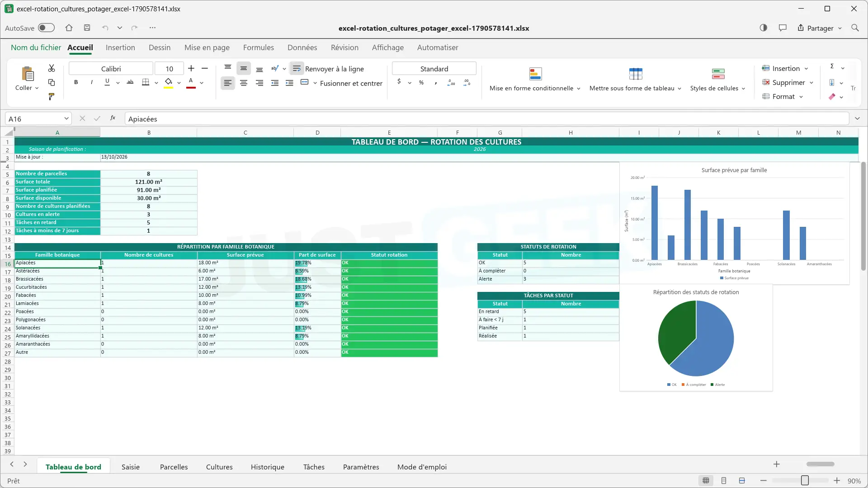
Task: Increase font size with plus icon
Action: pyautogui.click(x=191, y=68)
